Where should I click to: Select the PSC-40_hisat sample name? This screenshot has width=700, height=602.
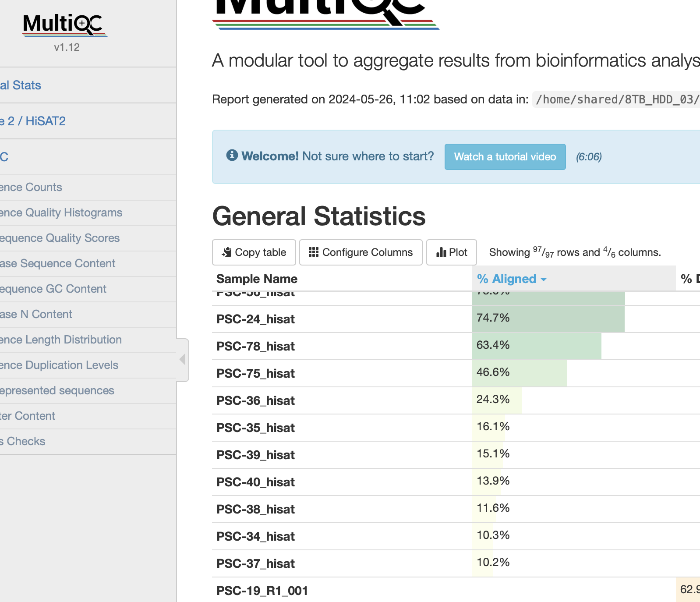pos(255,482)
